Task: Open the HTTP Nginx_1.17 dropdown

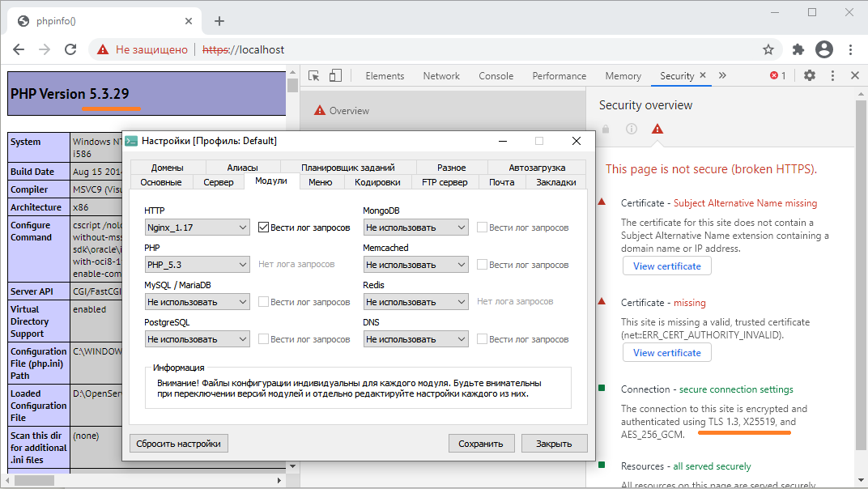Action: point(197,227)
